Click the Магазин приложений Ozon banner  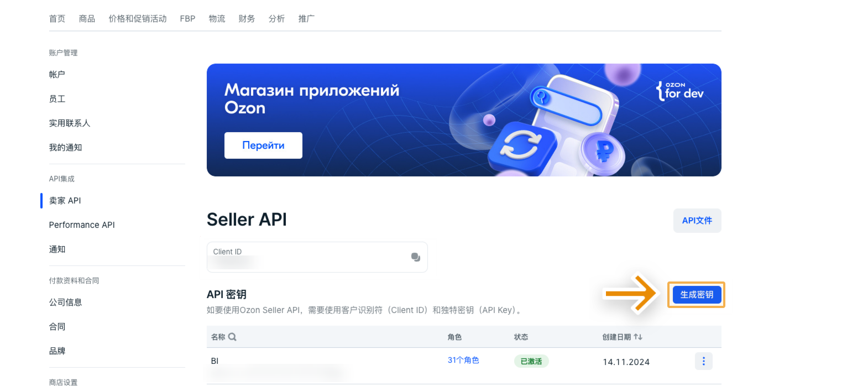click(464, 120)
